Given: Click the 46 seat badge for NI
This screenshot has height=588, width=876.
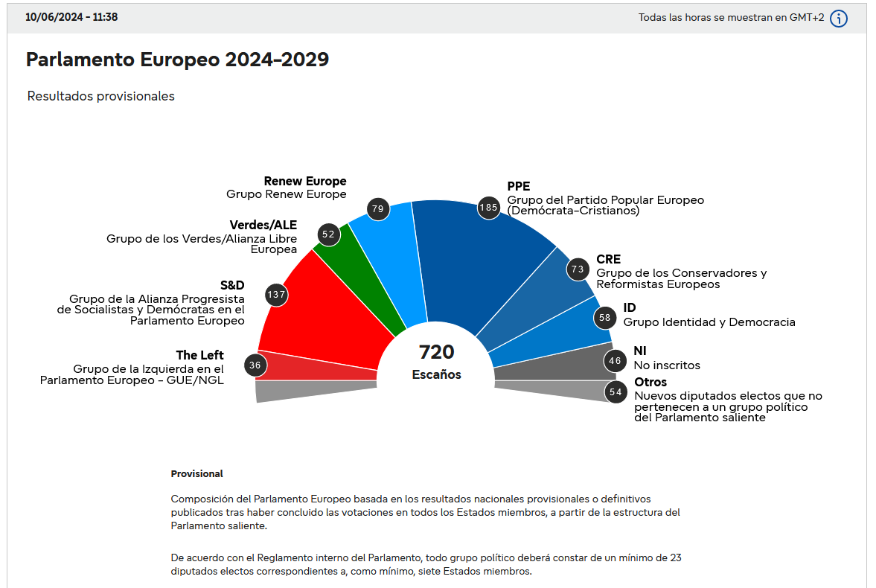Looking at the screenshot, I should (615, 362).
